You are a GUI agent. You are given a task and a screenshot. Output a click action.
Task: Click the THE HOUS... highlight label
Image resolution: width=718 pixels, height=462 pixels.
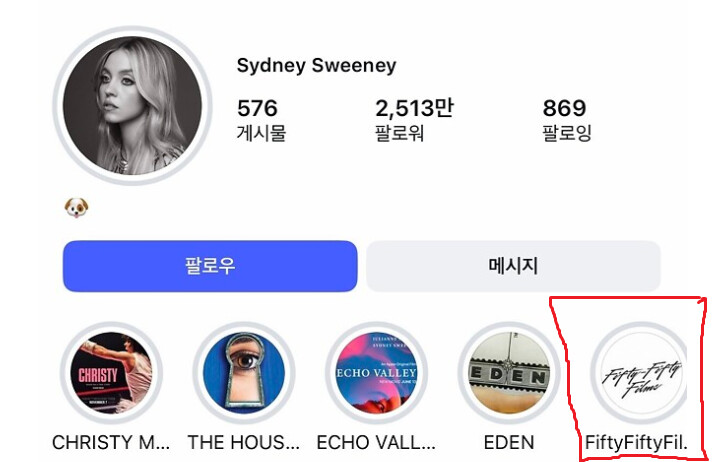pos(244,443)
